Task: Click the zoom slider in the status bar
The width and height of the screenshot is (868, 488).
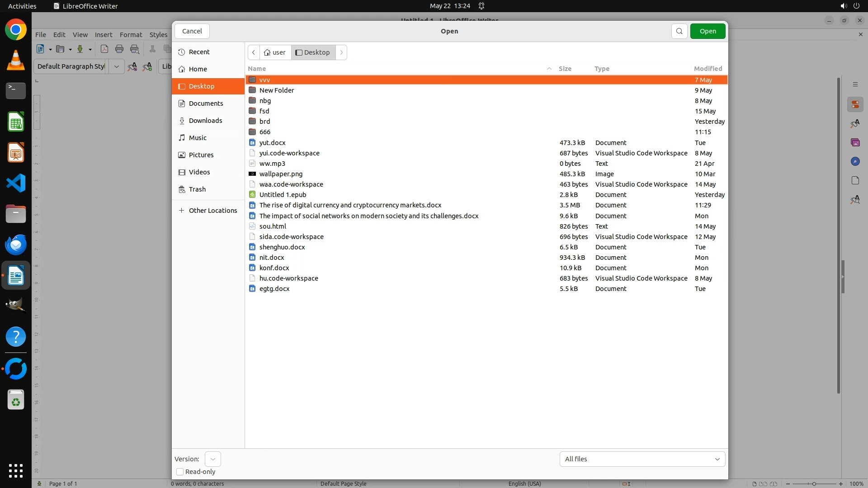Action: pyautogui.click(x=814, y=484)
